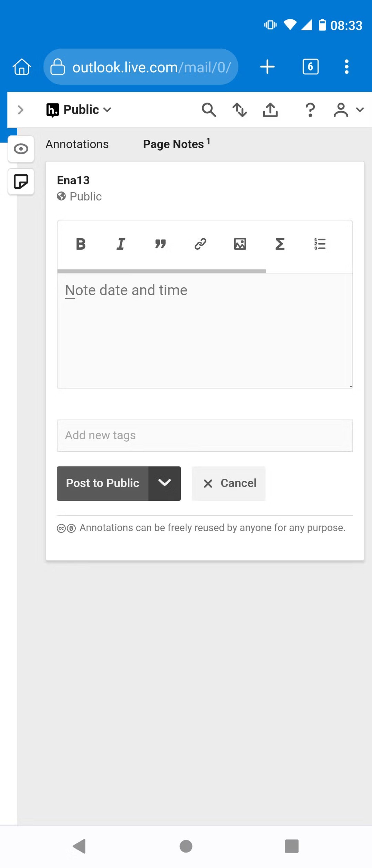
Task: Insert an image into the note
Action: pos(240,244)
